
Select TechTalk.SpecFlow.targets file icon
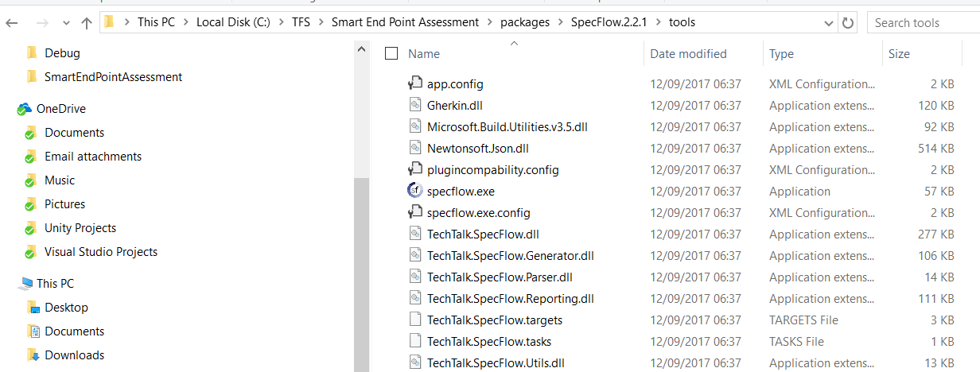click(x=414, y=319)
